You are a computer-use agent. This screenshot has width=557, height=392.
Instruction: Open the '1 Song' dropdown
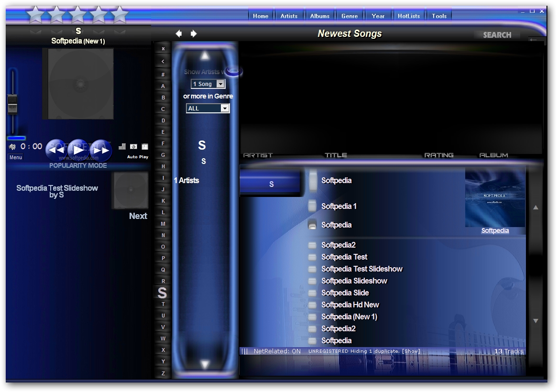221,84
